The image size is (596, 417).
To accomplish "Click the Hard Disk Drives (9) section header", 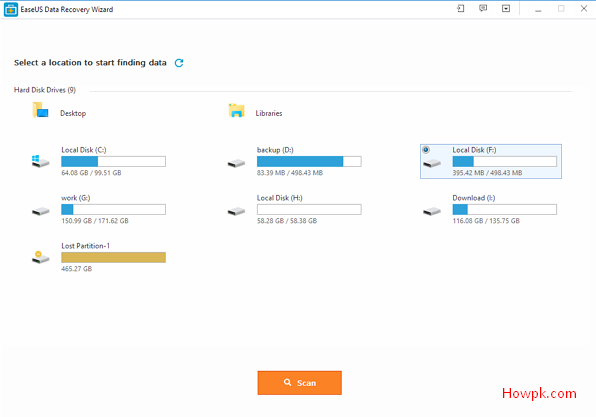I will tap(45, 90).
